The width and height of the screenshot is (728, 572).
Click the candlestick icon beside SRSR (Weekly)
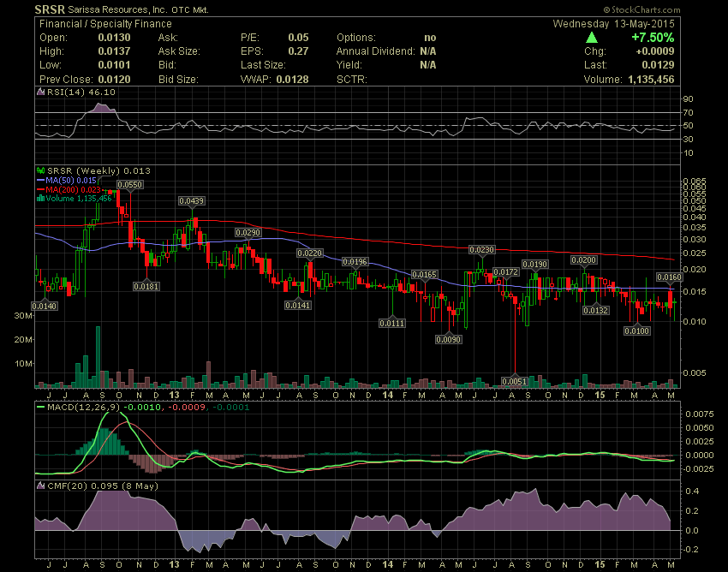tap(41, 171)
